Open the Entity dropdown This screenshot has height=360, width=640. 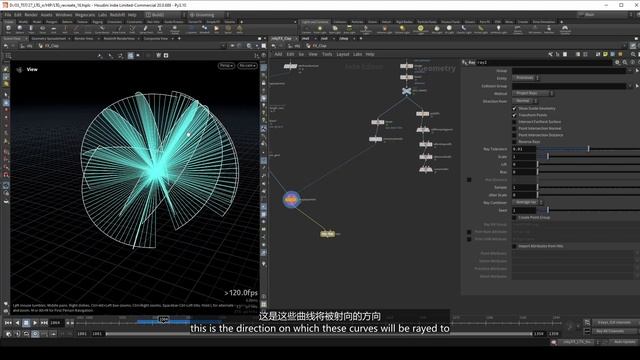click(x=526, y=78)
